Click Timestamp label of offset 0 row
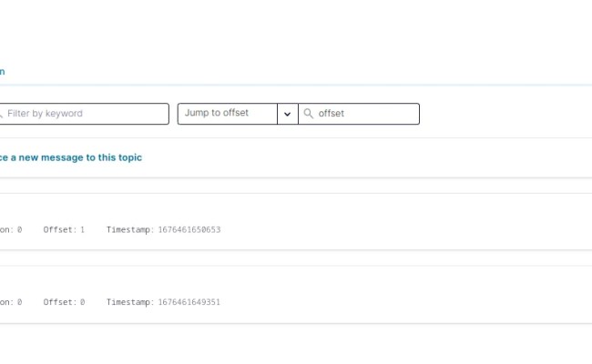The image size is (592, 364). 130,302
